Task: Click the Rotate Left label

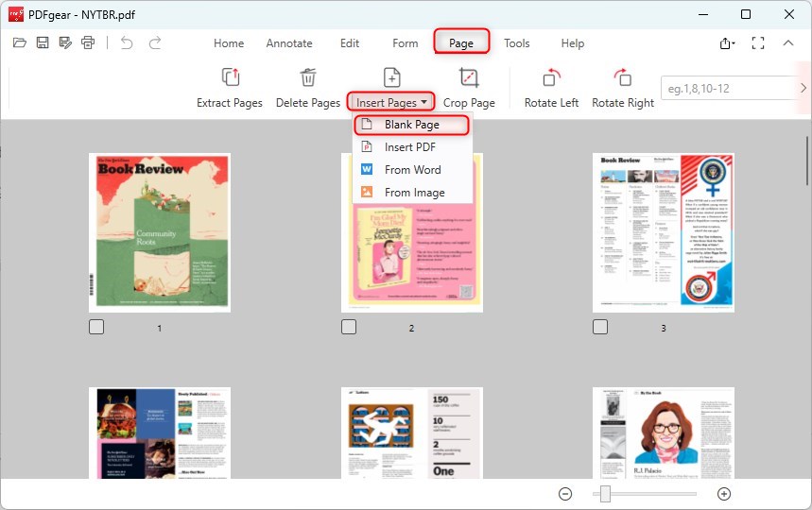Action: click(551, 103)
